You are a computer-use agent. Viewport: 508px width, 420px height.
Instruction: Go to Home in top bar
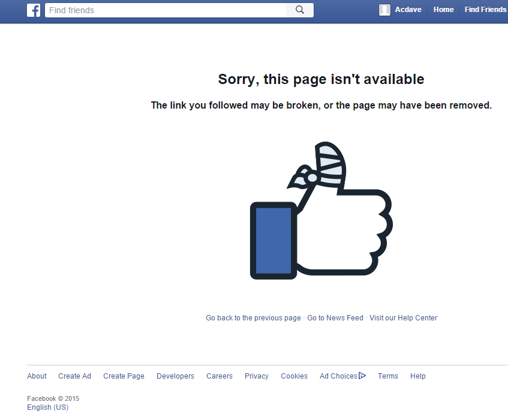(x=443, y=10)
